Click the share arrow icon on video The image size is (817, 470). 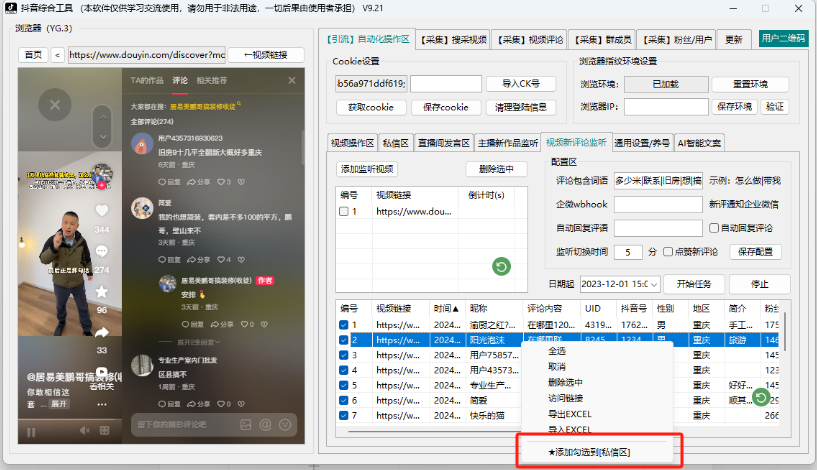point(101,332)
